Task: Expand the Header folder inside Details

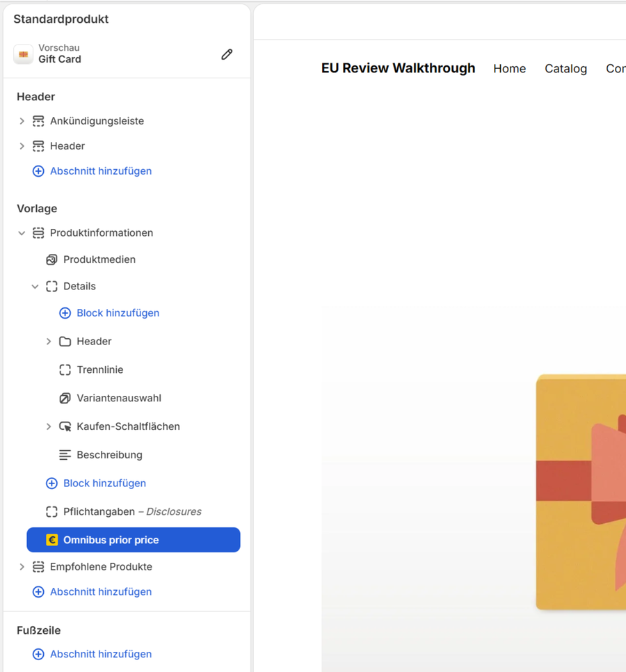Action: pyautogui.click(x=49, y=342)
